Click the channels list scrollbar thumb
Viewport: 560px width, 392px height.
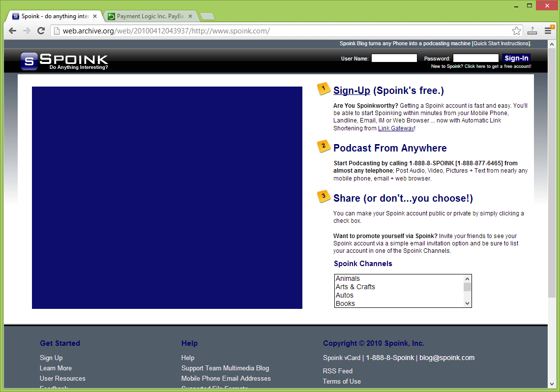pos(467,287)
